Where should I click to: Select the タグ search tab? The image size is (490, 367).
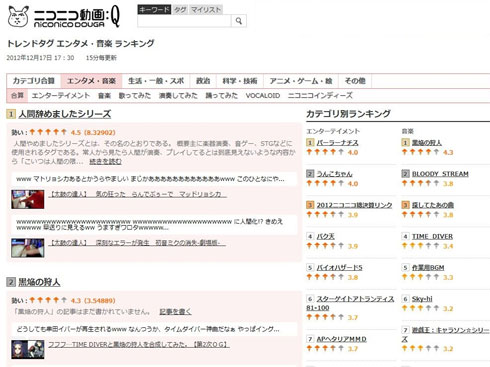pyautogui.click(x=180, y=10)
